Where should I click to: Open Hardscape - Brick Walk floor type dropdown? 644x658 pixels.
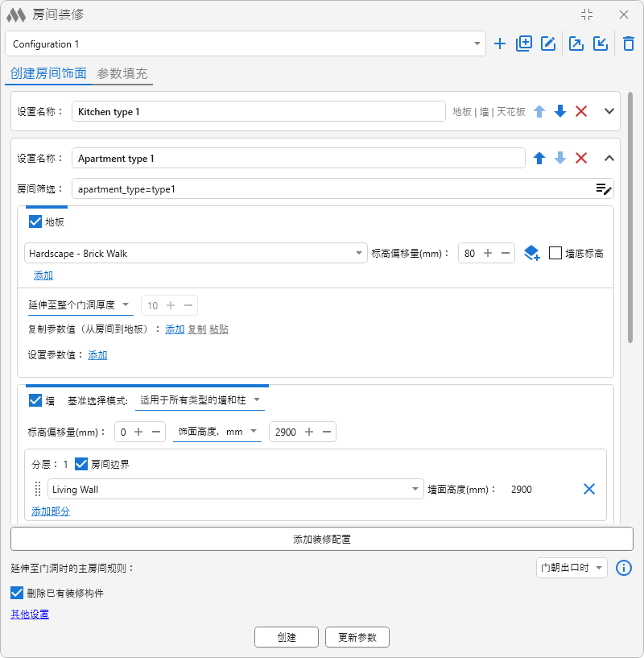click(x=196, y=253)
